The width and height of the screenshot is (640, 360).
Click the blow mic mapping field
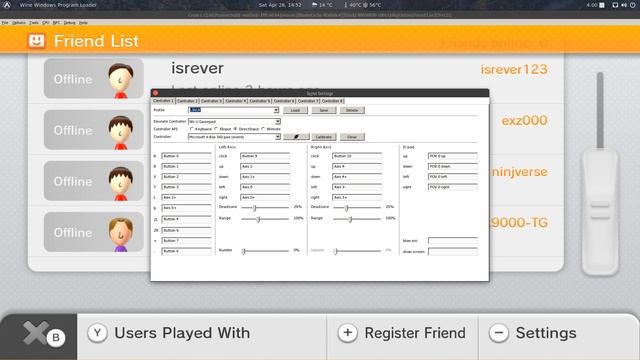click(453, 241)
